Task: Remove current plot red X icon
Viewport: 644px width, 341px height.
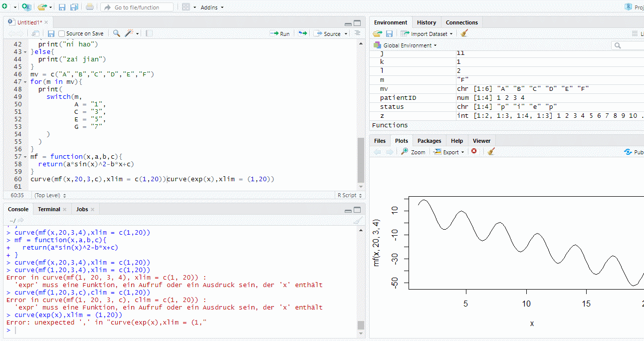Action: point(474,151)
